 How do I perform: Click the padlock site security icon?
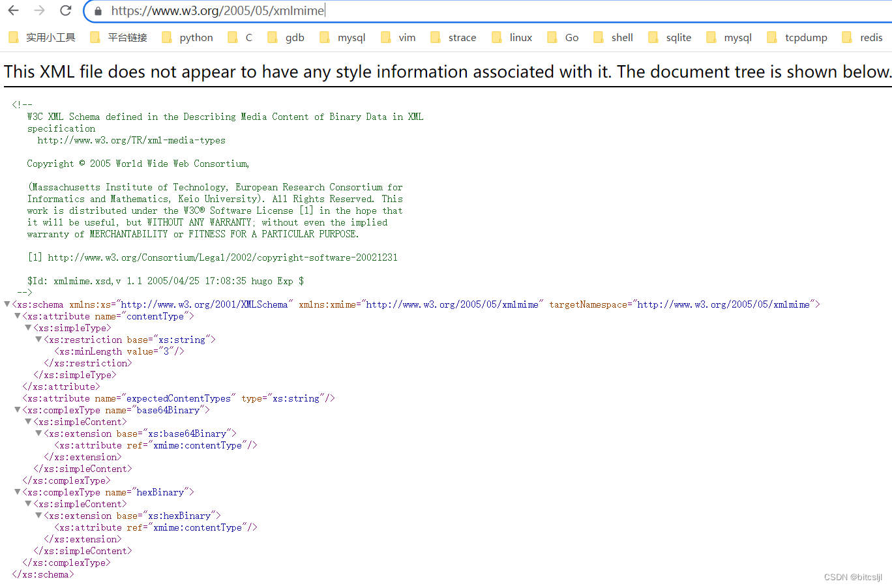click(98, 10)
